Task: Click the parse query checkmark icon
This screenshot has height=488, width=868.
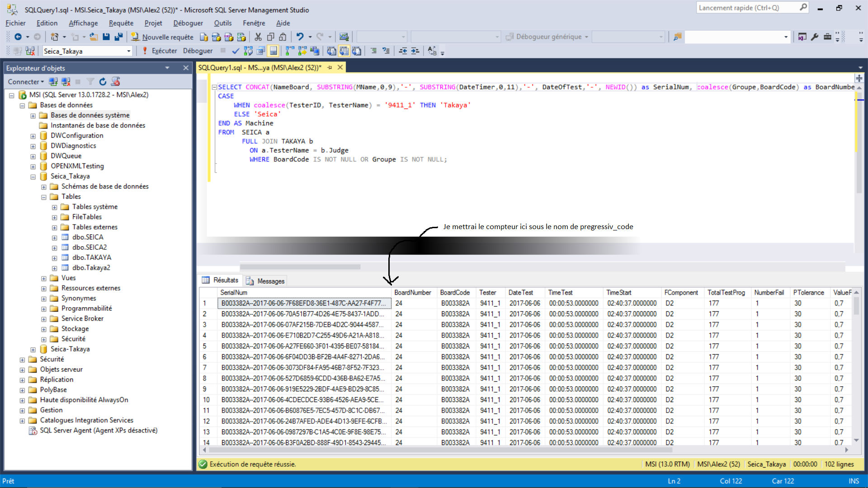Action: (x=236, y=51)
